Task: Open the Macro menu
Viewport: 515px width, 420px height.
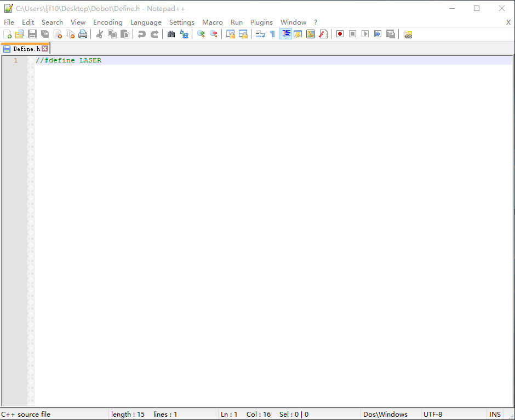Action: click(x=212, y=22)
